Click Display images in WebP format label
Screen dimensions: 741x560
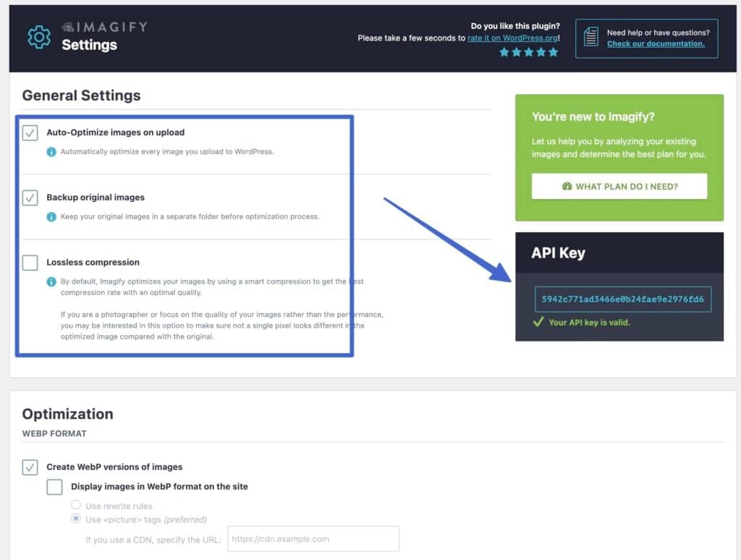tap(159, 486)
